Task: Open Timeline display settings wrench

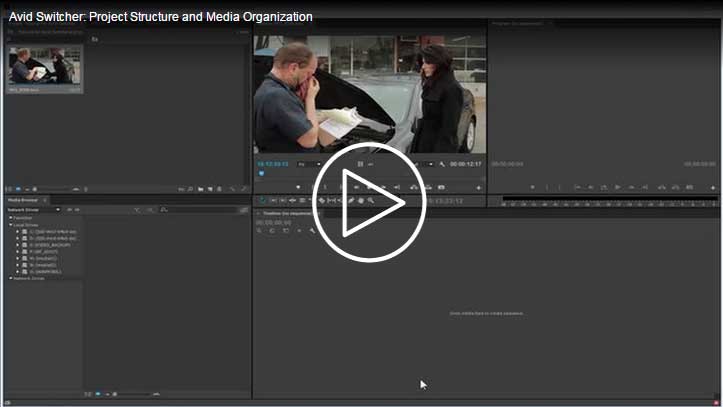Action: 312,230
